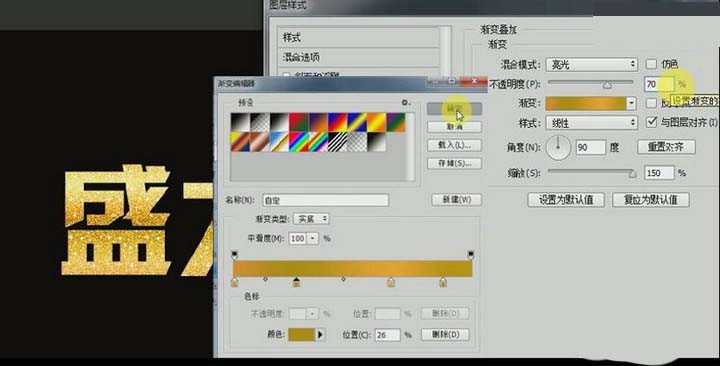Screen dimensions: 720x366
Task: Choose the red-to-green gradient preset
Action: pos(298,123)
